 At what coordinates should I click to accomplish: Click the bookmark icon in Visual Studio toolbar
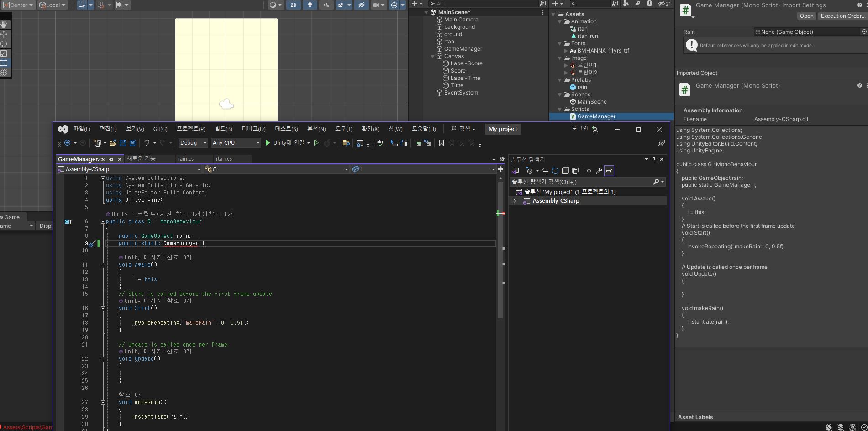pos(441,143)
